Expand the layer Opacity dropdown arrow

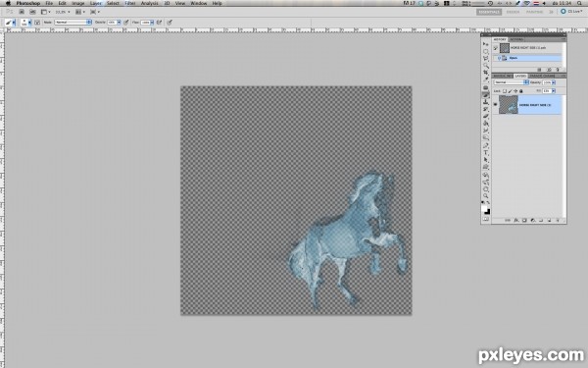[554, 82]
